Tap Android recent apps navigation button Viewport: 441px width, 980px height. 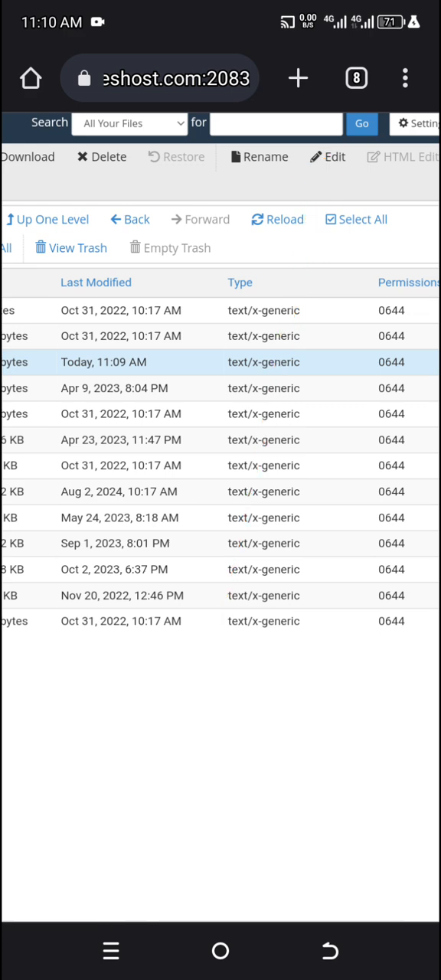[x=111, y=951]
